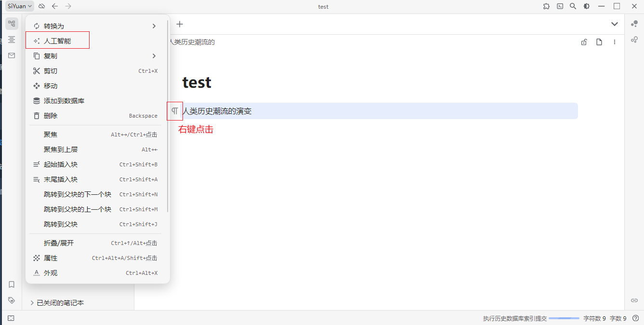644x325 pixels.
Task: Click the indexing progress bar
Action: point(564,318)
